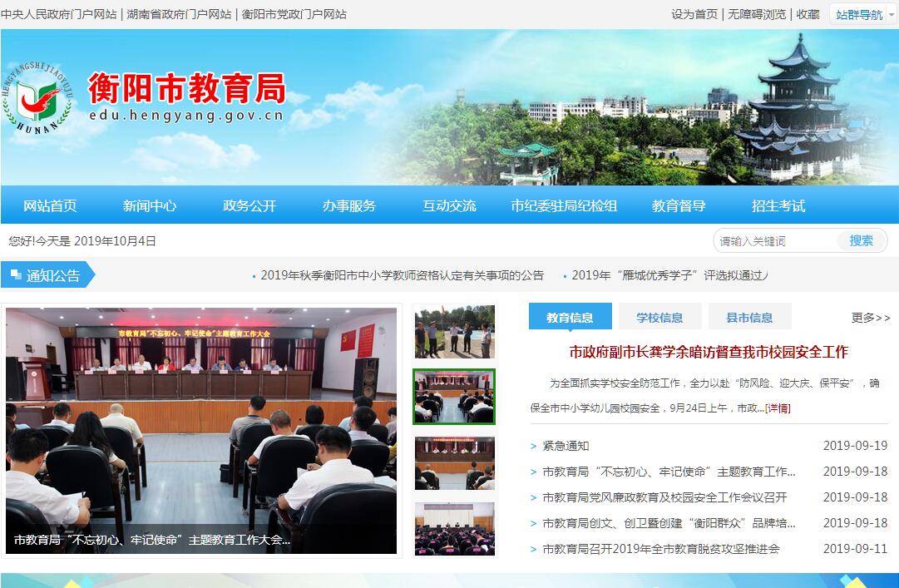Open 衡阳市党政门户网站 link
The width and height of the screenshot is (899, 588).
294,14
